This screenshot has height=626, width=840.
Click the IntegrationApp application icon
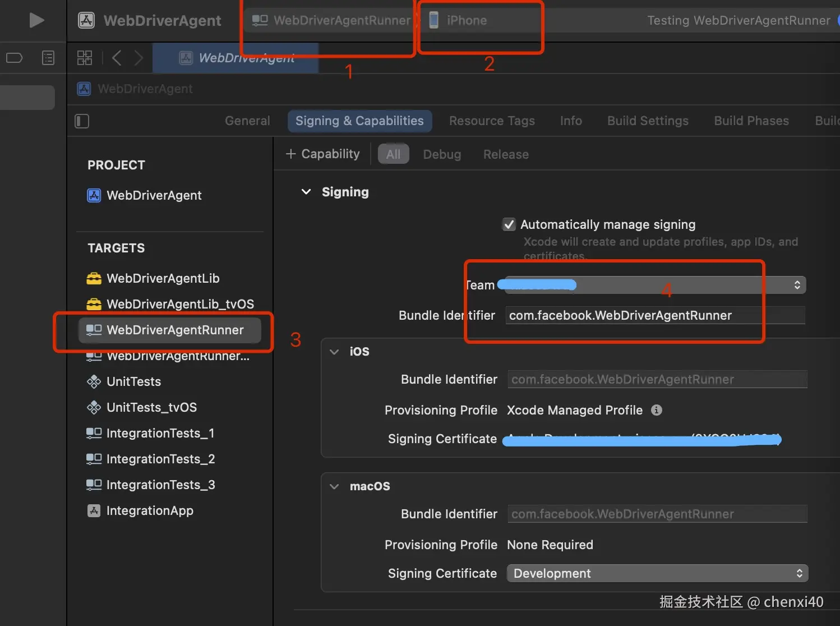pos(94,510)
